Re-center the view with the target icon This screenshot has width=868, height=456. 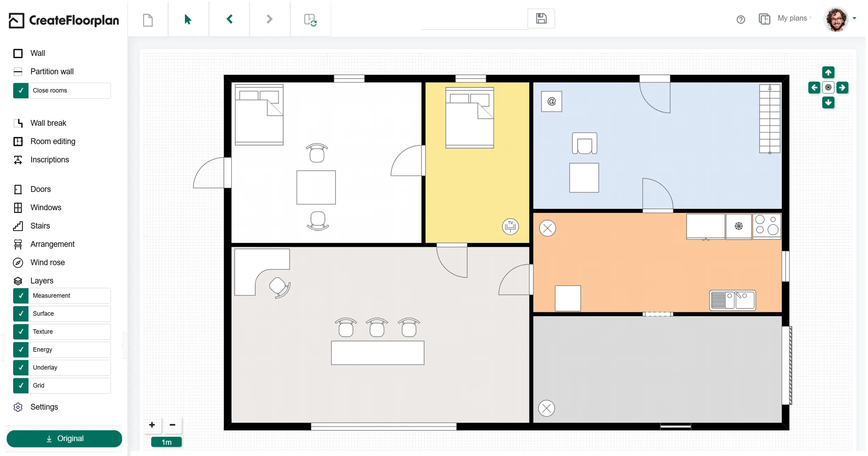tap(828, 88)
